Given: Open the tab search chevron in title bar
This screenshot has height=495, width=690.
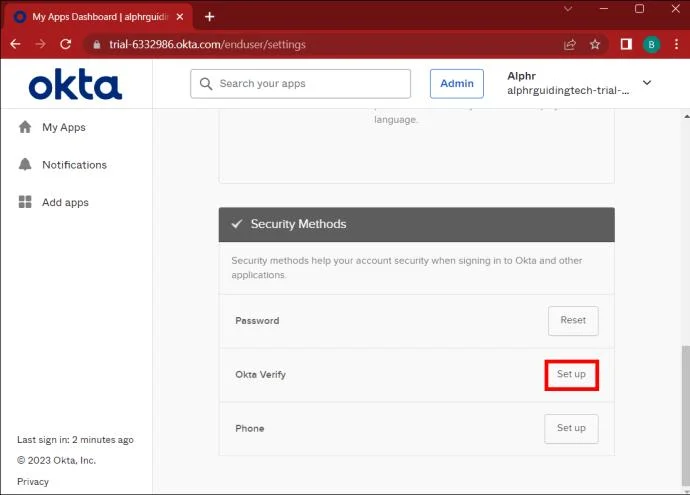Looking at the screenshot, I should click(568, 8).
